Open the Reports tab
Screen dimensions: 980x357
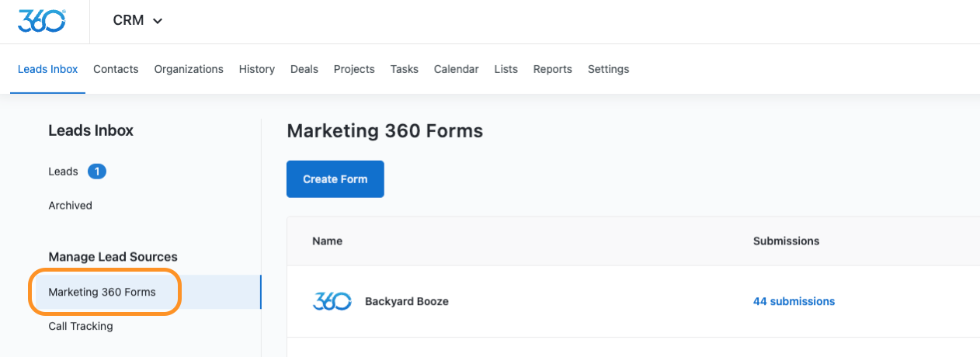tap(553, 69)
